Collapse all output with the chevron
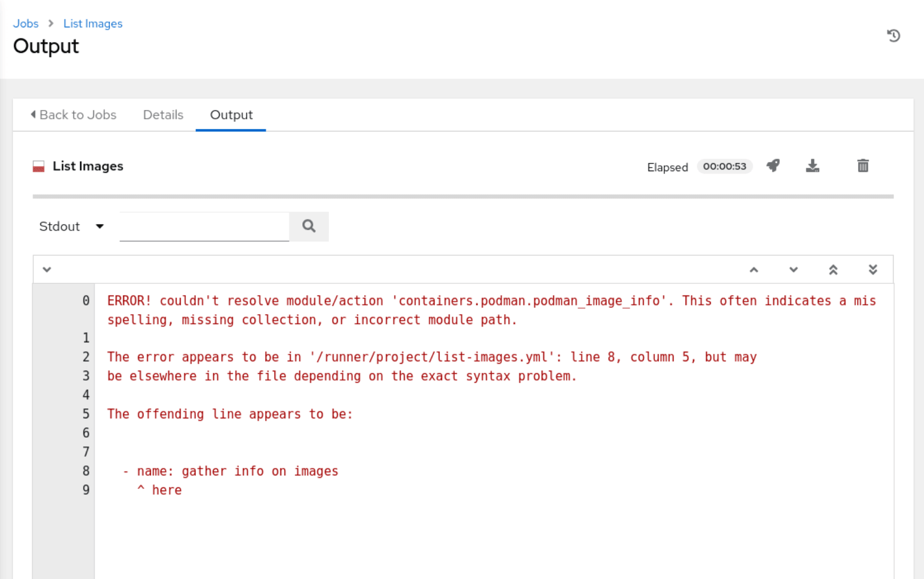The height and width of the screenshot is (579, 924). 47,270
